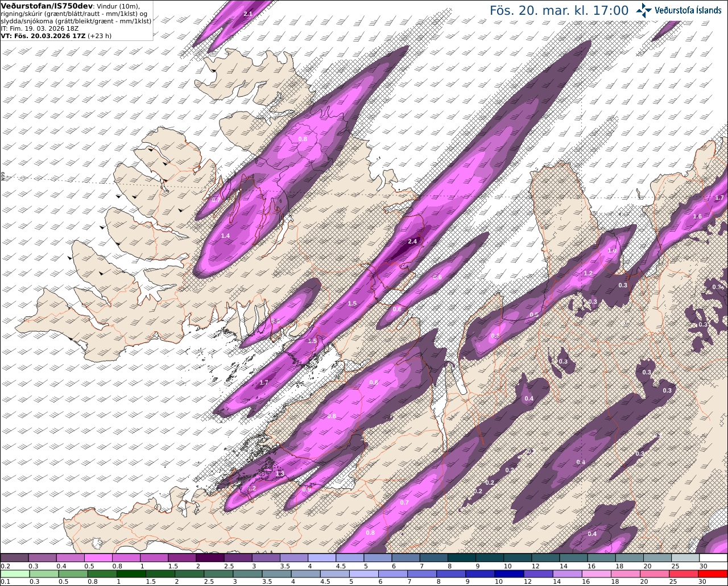Click the VT valid-time line in legend box
This screenshot has height=586, width=728.
point(56,35)
